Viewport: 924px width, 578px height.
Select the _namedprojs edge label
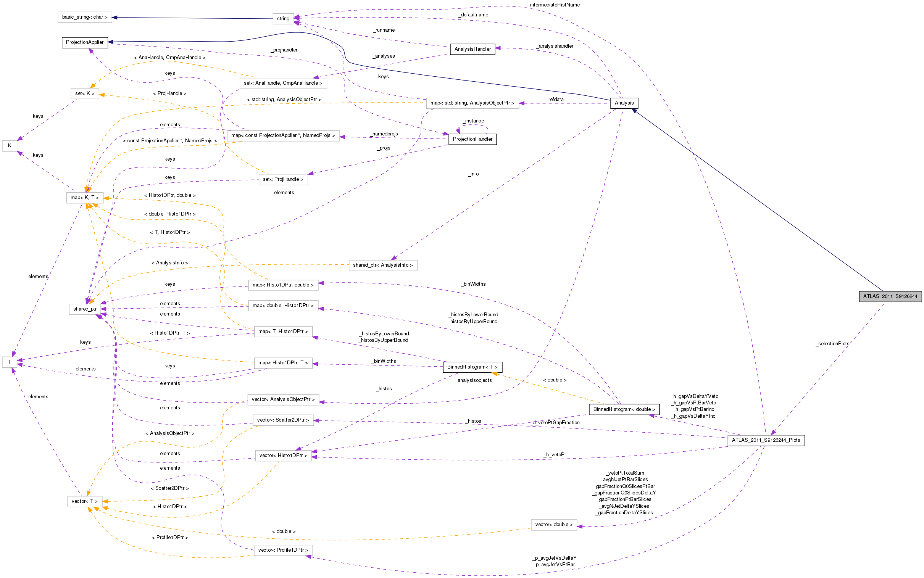pyautogui.click(x=384, y=134)
